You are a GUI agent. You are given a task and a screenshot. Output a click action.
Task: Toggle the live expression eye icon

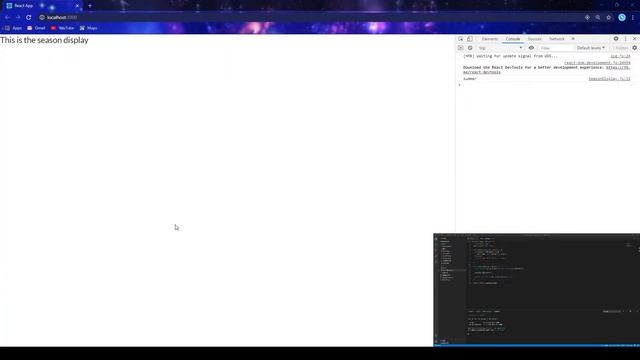(531, 48)
